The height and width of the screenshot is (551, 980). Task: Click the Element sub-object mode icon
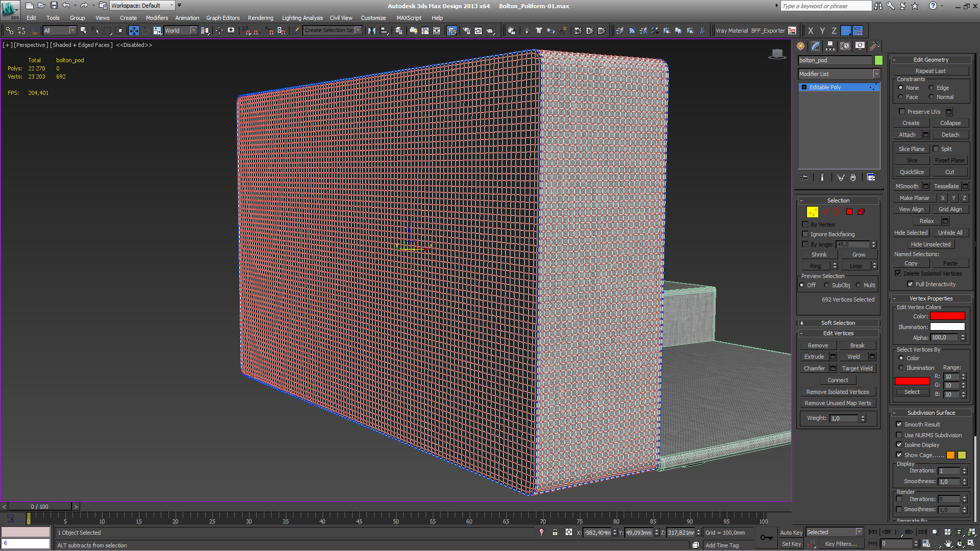[861, 212]
